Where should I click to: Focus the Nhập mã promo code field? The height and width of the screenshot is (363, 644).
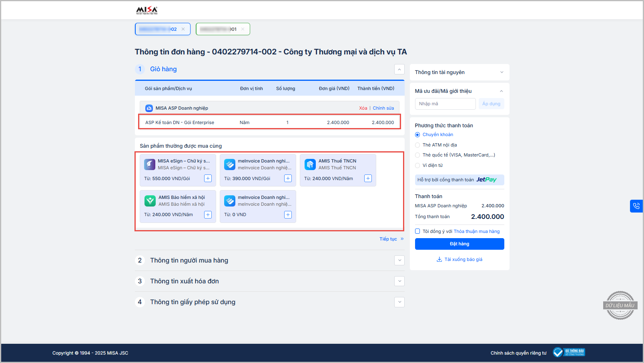pos(445,104)
